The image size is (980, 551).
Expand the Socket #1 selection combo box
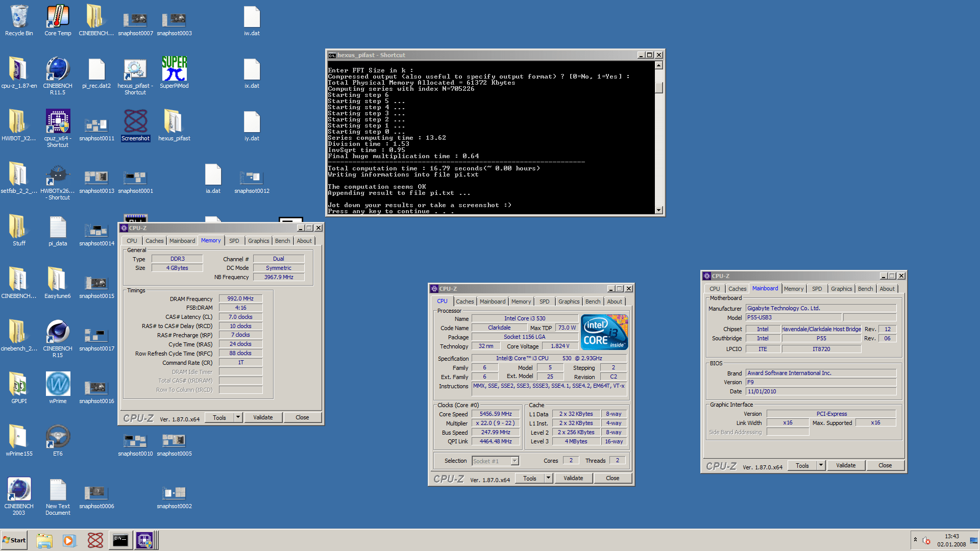point(514,461)
